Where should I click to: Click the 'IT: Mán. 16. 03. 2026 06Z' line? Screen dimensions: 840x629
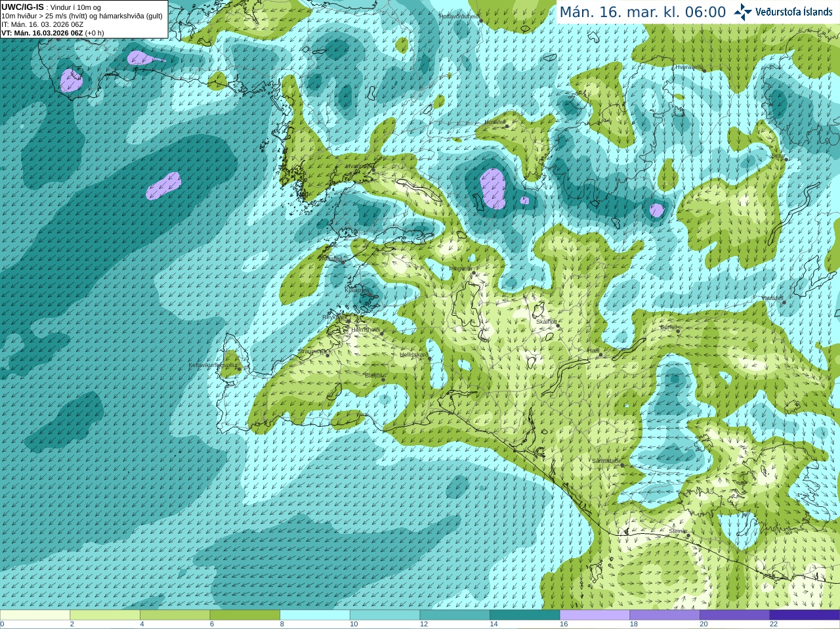point(42,24)
